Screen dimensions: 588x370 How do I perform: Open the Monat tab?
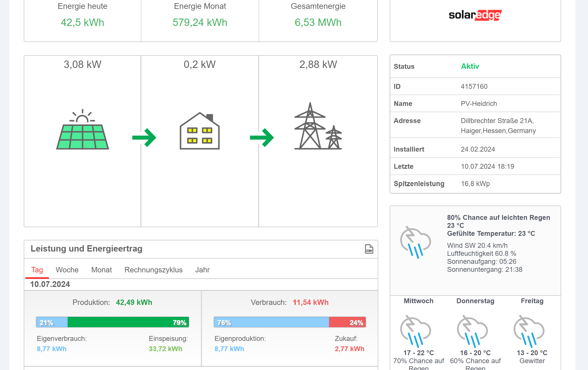click(x=101, y=270)
